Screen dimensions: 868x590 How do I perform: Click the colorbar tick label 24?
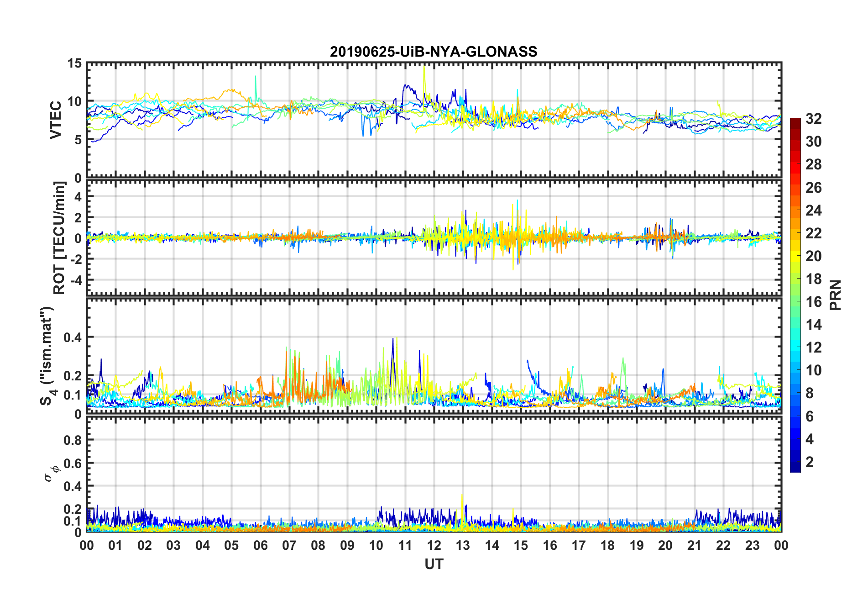pyautogui.click(x=813, y=211)
